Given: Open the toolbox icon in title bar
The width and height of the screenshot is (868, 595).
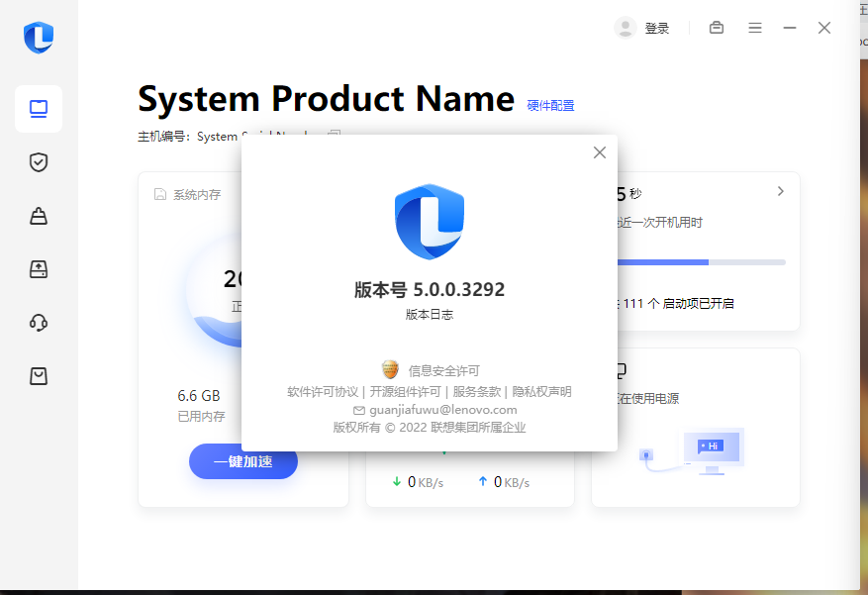Looking at the screenshot, I should 717,27.
